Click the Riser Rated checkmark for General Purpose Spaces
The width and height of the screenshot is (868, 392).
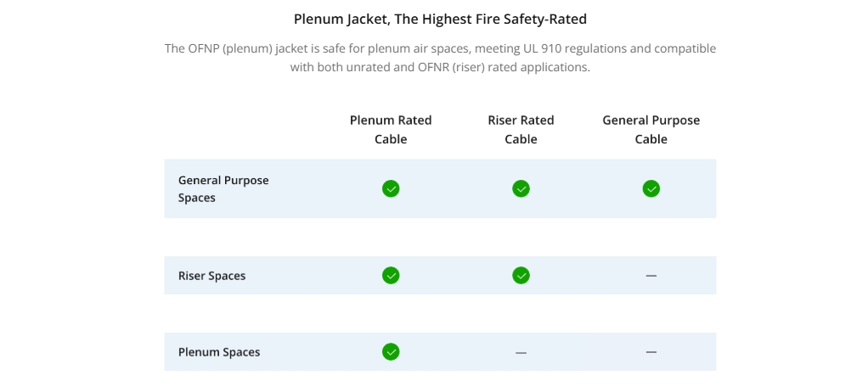click(521, 188)
